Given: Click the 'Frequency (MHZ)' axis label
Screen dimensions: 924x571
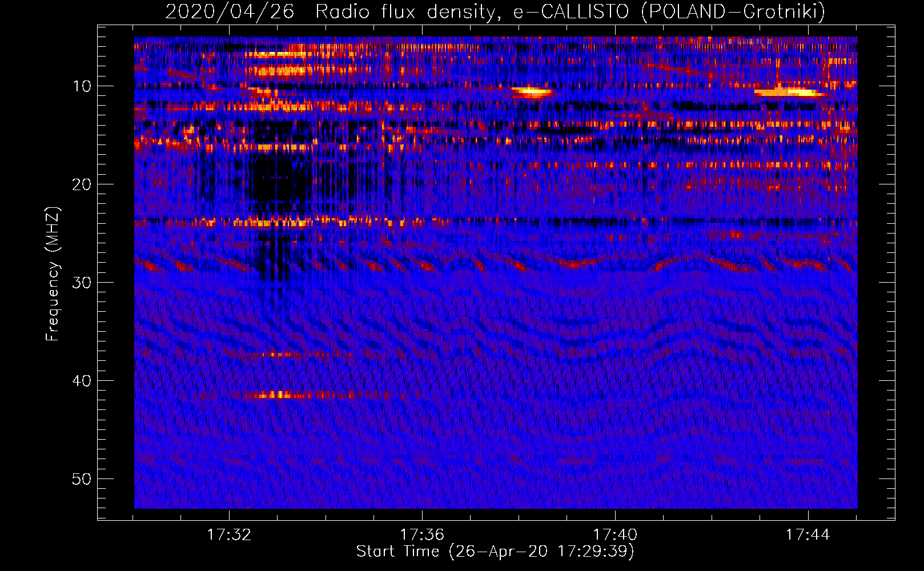Looking at the screenshot, I should coord(53,274).
